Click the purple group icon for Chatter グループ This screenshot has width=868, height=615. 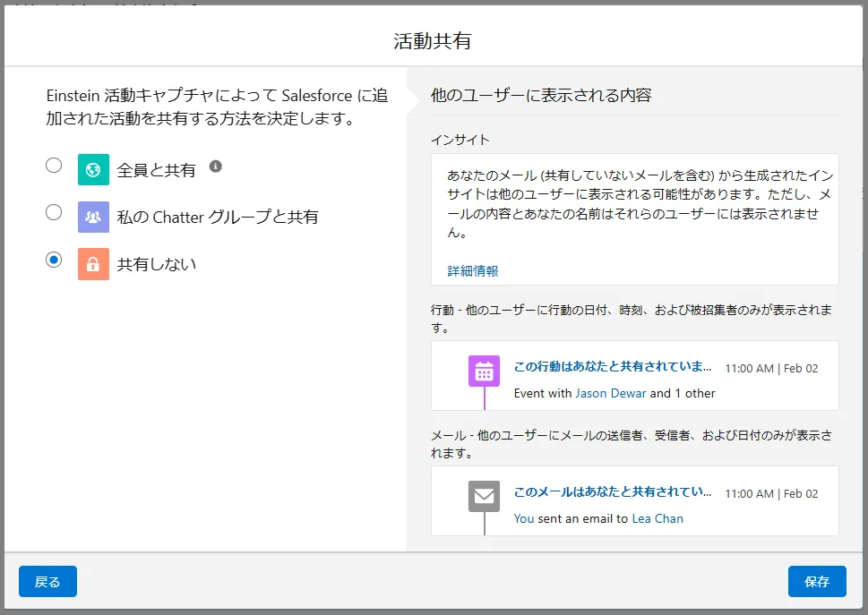tap(93, 217)
